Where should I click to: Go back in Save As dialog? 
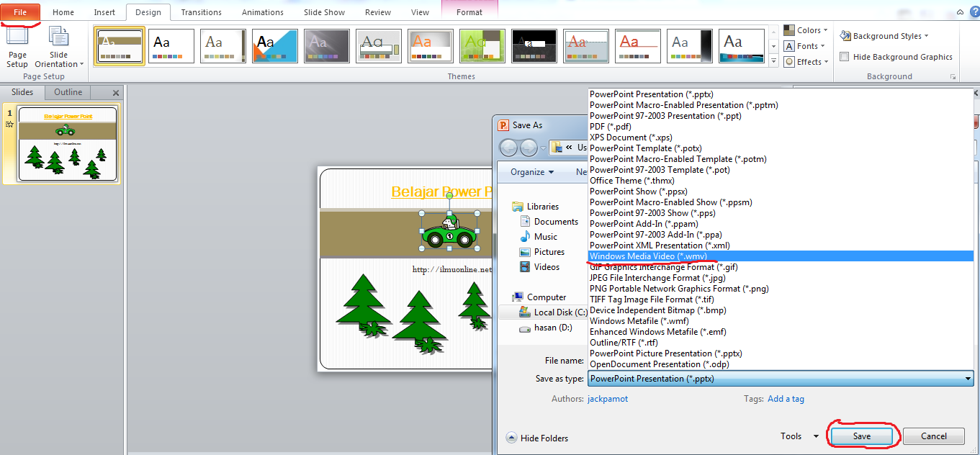(x=509, y=148)
